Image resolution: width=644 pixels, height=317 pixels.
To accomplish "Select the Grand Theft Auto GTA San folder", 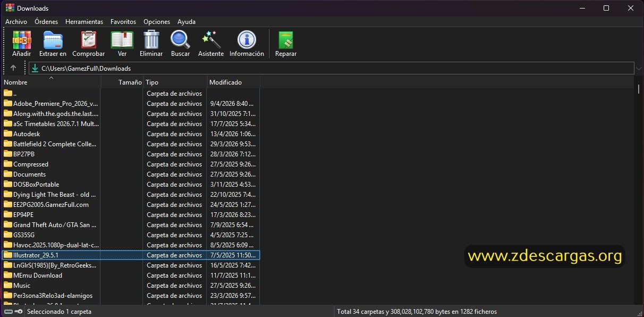I will (131, 224).
